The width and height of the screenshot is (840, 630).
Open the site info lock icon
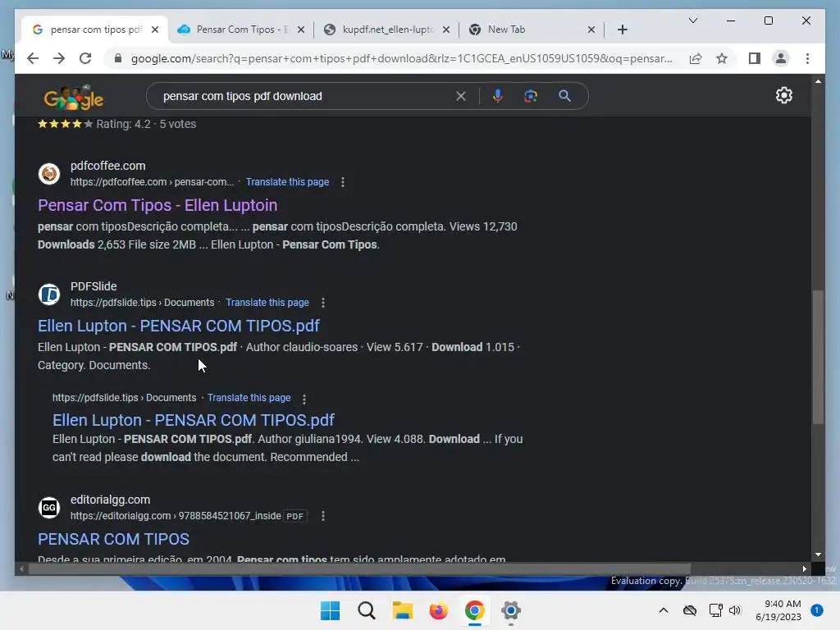point(118,58)
